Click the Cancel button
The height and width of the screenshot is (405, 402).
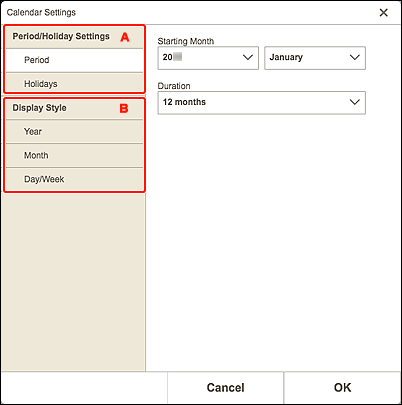click(x=225, y=388)
